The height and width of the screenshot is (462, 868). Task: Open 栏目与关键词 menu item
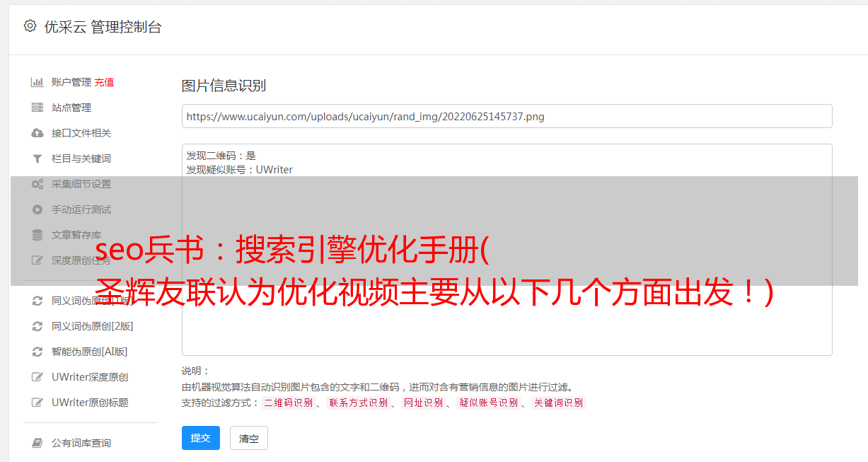[81, 158]
